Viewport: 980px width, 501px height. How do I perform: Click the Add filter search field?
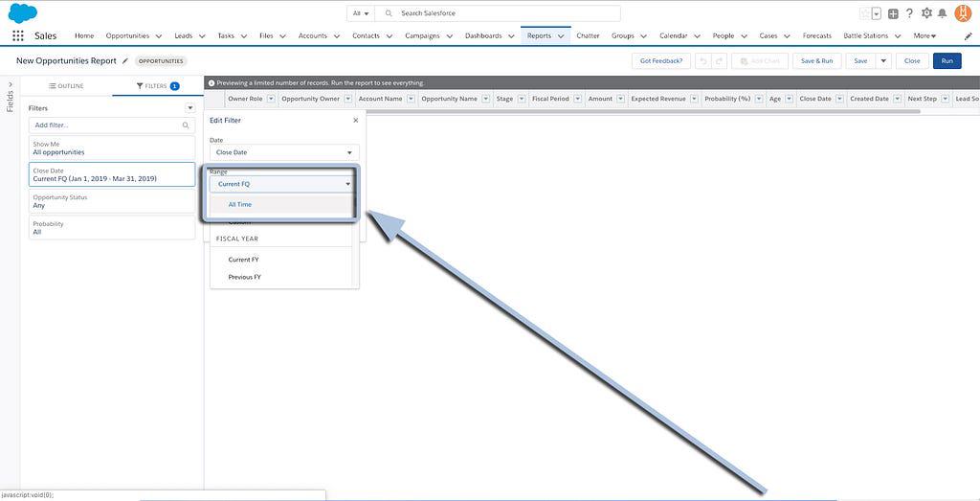[111, 125]
